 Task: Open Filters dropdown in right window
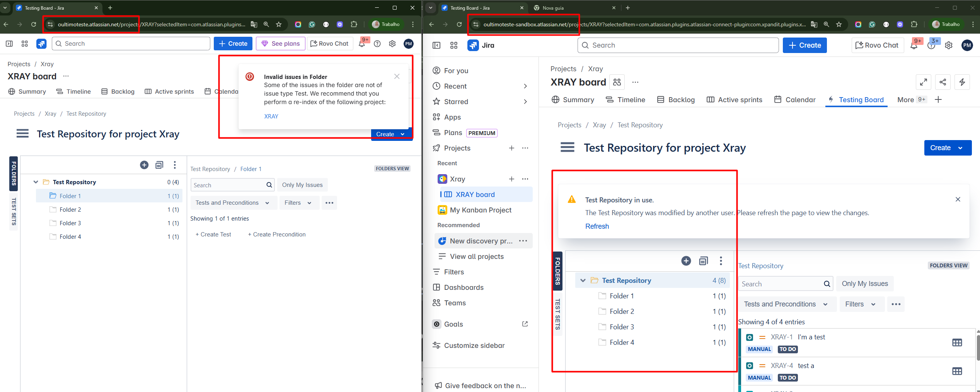point(861,304)
